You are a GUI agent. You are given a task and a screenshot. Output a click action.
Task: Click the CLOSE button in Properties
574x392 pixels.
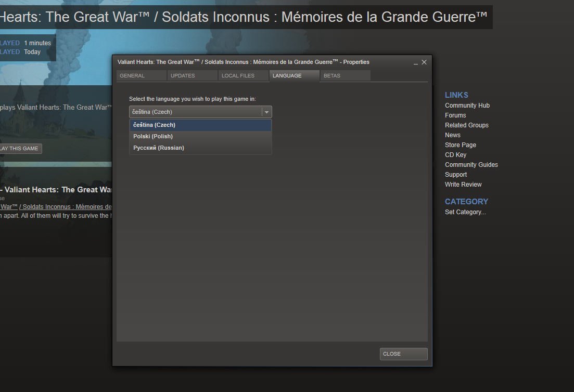pos(403,354)
